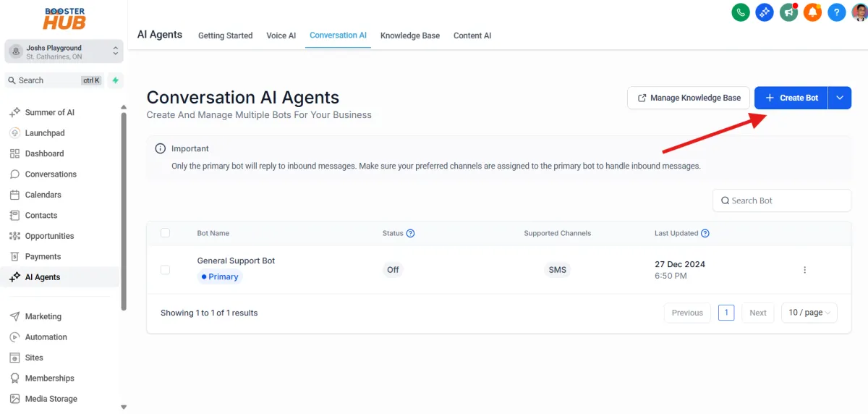The height and width of the screenshot is (414, 868).
Task: Switch to the Getting Started tab
Action: (226, 35)
